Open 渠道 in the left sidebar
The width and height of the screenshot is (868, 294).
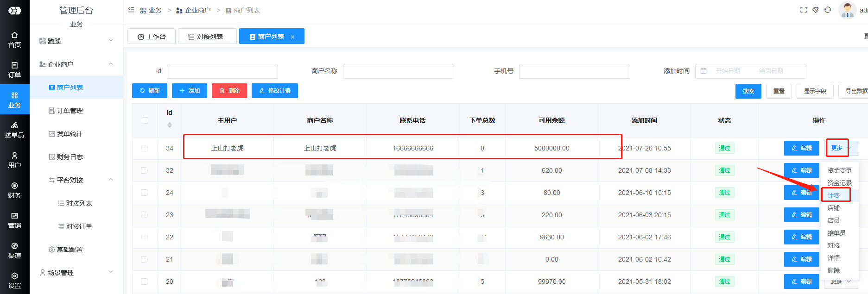(x=14, y=250)
